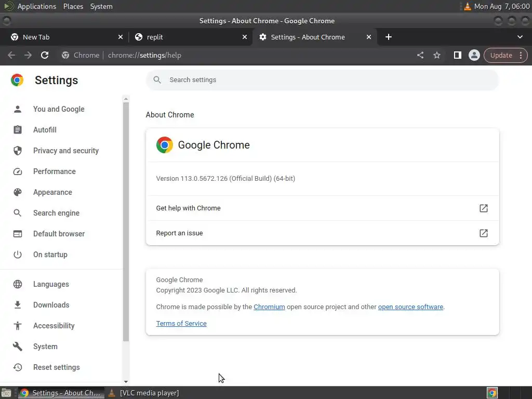Click the sidebar scrollbar up arrow
This screenshot has width=532, height=399.
[126, 99]
